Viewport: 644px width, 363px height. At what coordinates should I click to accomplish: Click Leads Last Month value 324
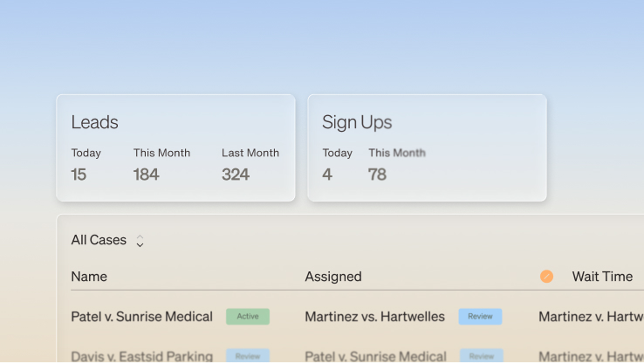point(236,175)
